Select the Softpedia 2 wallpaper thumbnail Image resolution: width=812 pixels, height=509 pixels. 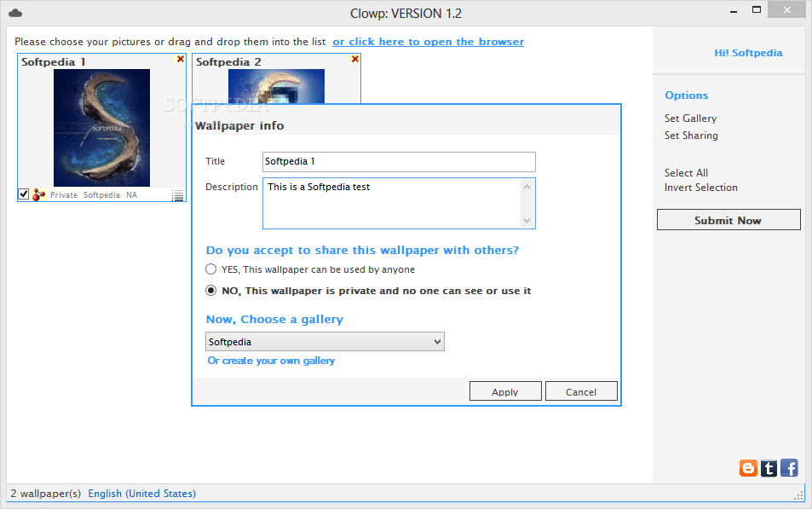coord(276,86)
